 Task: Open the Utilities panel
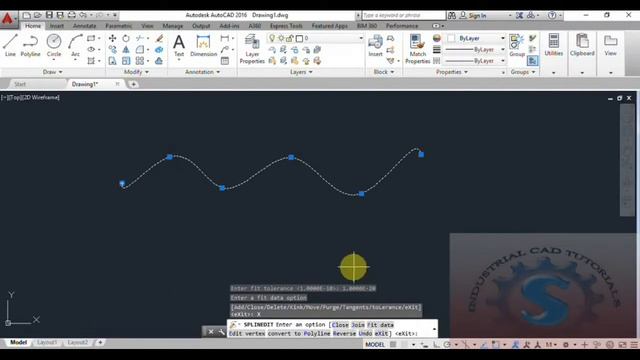553,45
